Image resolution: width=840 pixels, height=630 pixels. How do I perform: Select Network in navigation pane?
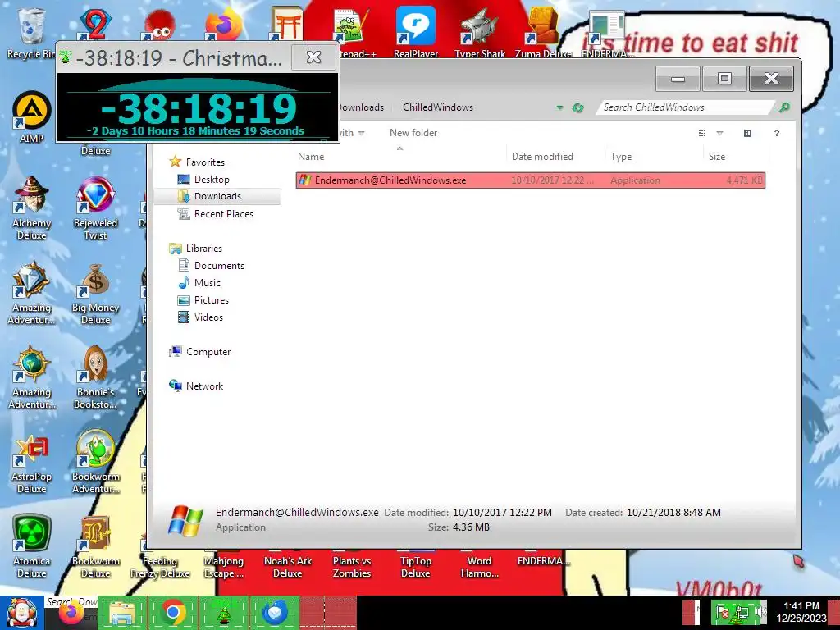(x=196, y=386)
